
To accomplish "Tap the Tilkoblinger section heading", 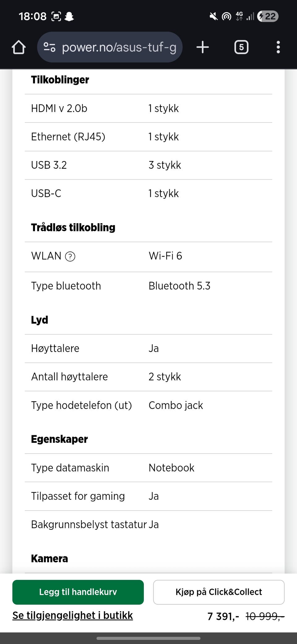I will (60, 80).
